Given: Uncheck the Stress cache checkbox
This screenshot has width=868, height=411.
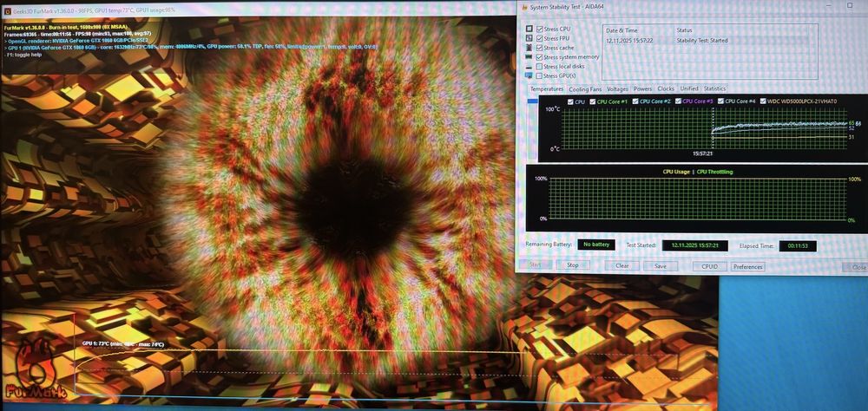Looking at the screenshot, I should 539,48.
